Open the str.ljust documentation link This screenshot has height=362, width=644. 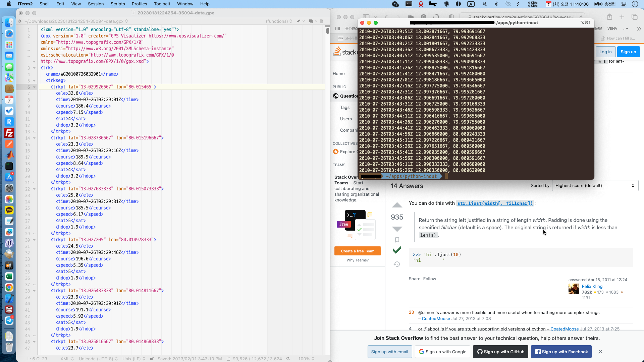(x=495, y=203)
